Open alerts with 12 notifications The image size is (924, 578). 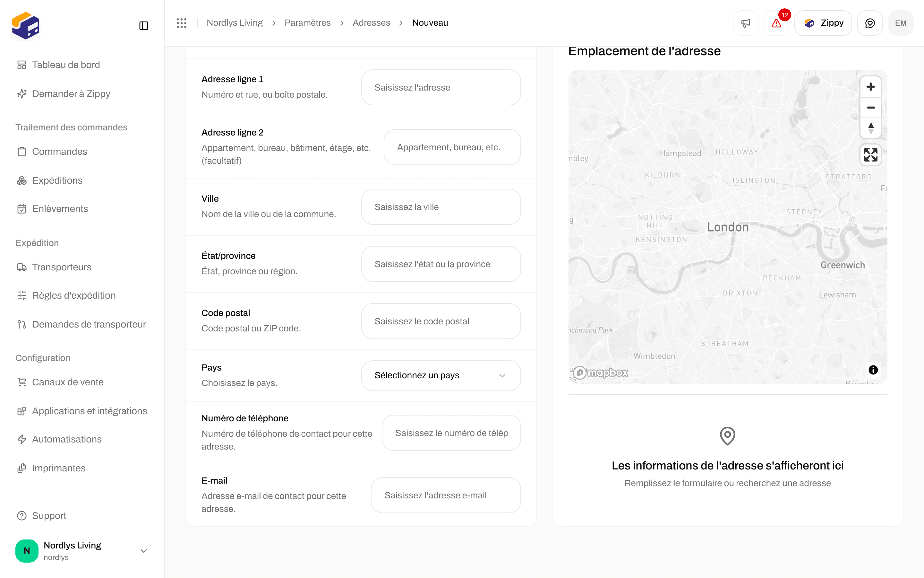(776, 23)
